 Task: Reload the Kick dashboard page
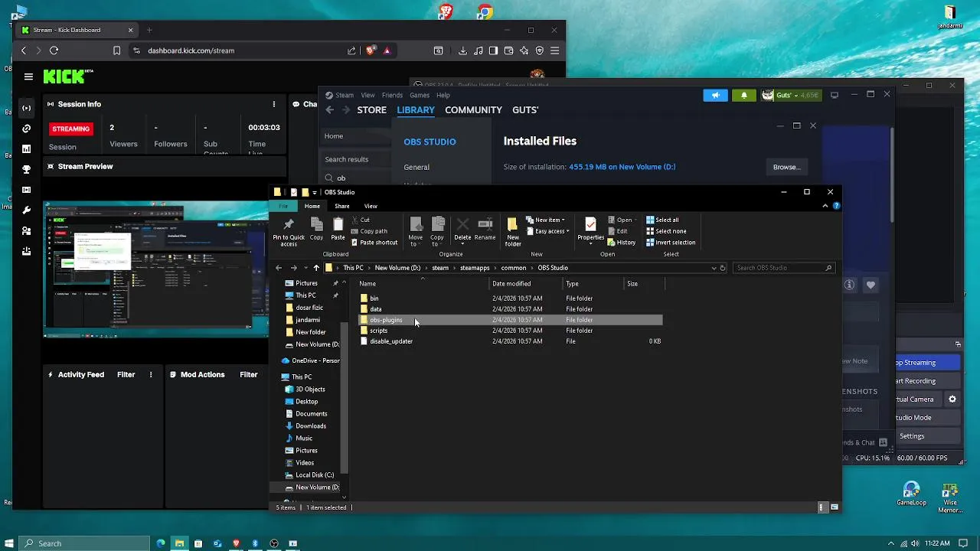click(x=54, y=51)
